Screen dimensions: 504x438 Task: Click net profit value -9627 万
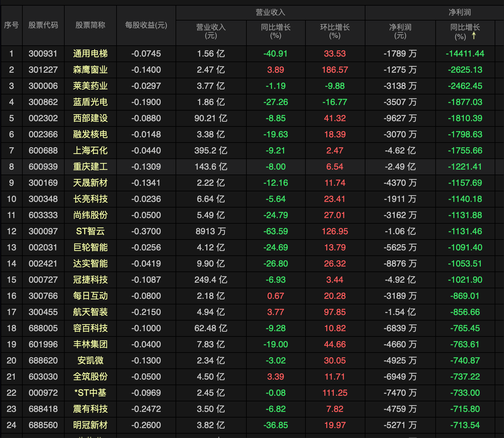pyautogui.click(x=400, y=118)
